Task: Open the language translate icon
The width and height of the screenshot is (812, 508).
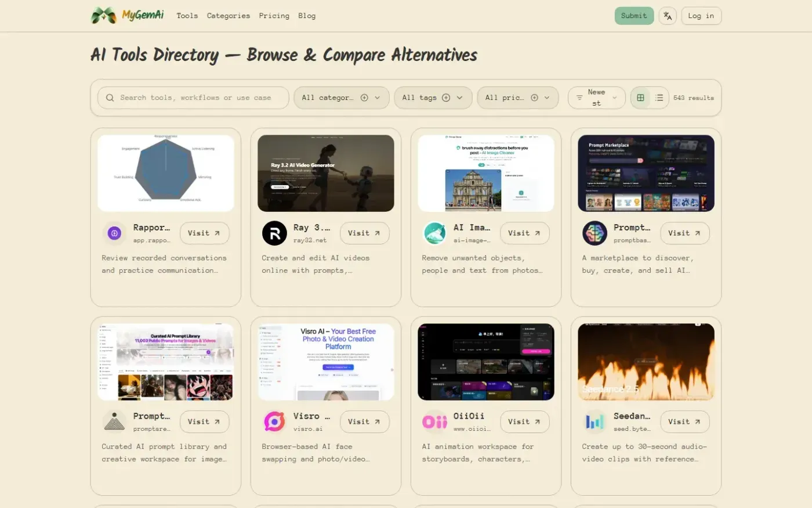Action: (x=668, y=16)
